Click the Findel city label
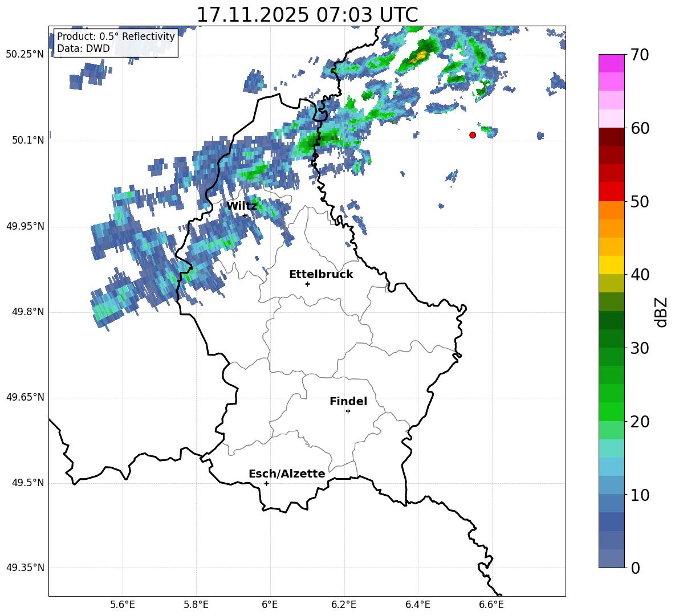 coord(348,401)
